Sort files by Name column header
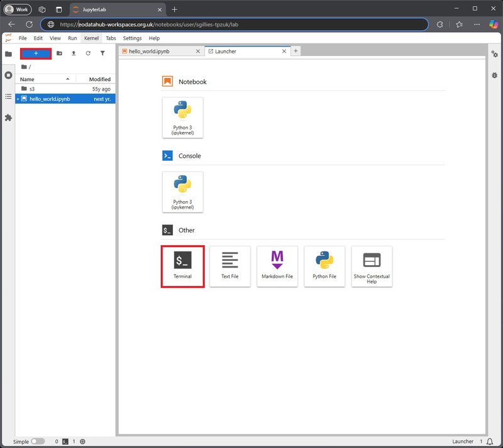 (44, 79)
